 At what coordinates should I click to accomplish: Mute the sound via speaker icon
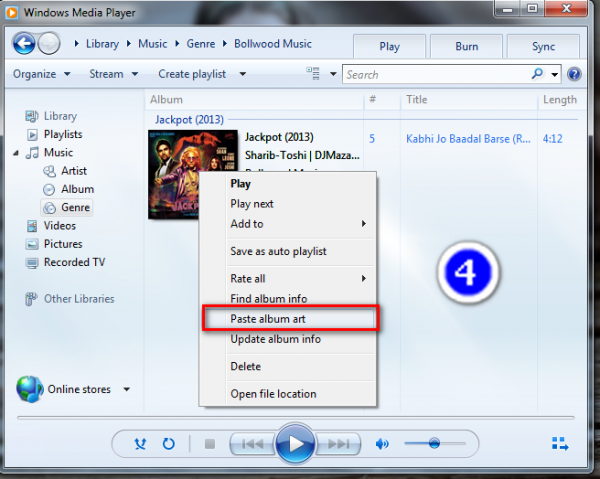point(382,444)
